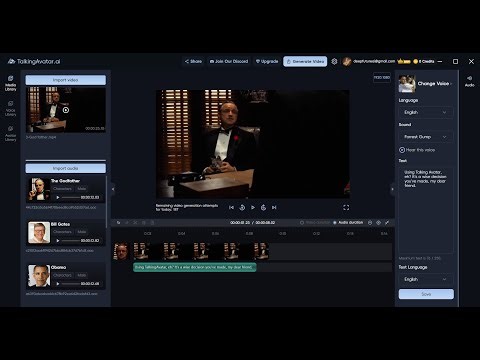Fast forward the preview a few seconds
This screenshot has height=360, width=480.
tap(263, 207)
